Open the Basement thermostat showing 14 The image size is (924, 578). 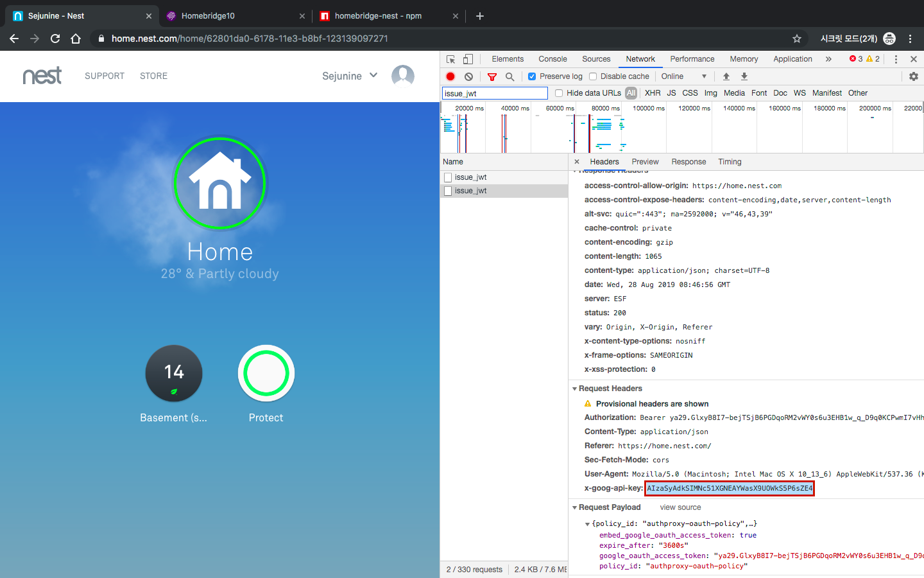[174, 374]
